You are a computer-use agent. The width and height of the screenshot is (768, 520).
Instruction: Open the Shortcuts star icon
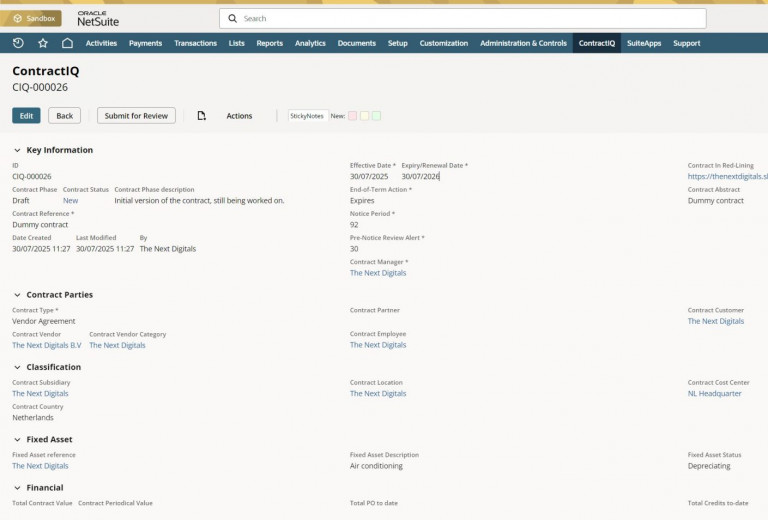coord(43,43)
